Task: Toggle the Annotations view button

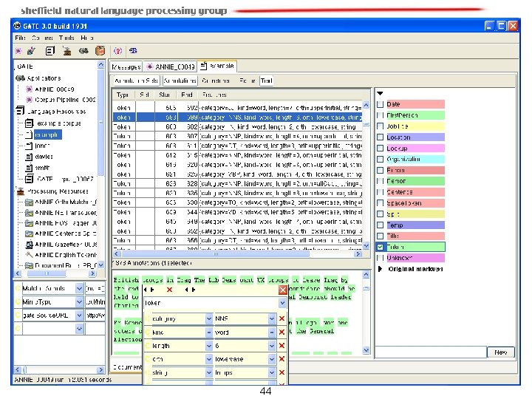Action: click(x=180, y=81)
